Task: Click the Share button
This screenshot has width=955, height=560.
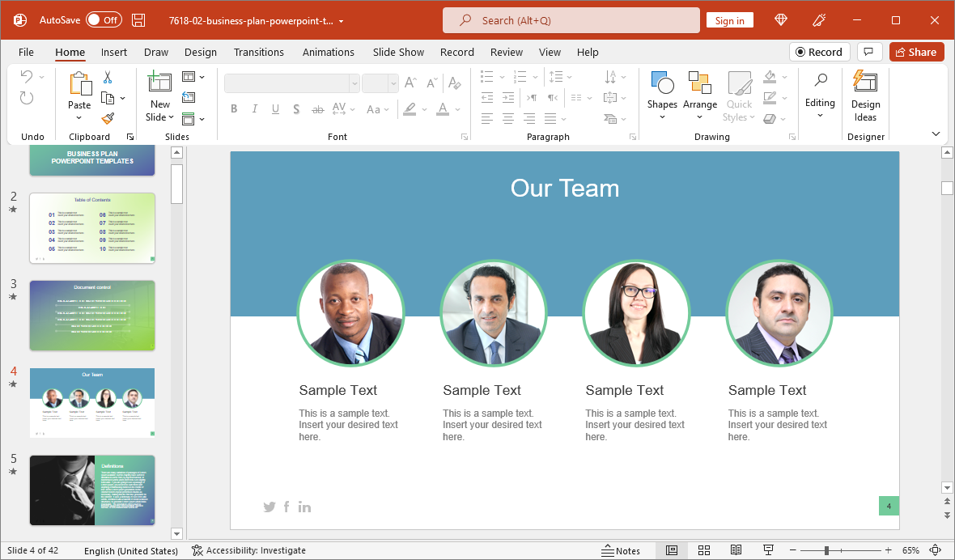Action: pos(916,52)
